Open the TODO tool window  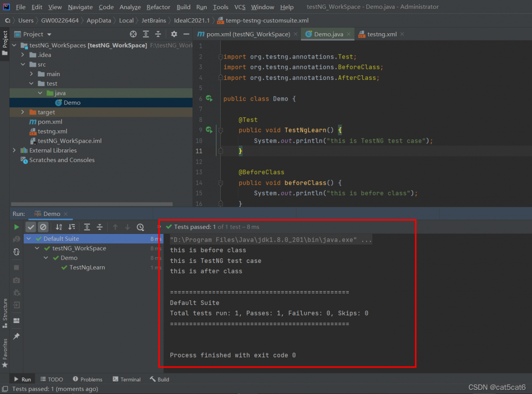(52, 379)
